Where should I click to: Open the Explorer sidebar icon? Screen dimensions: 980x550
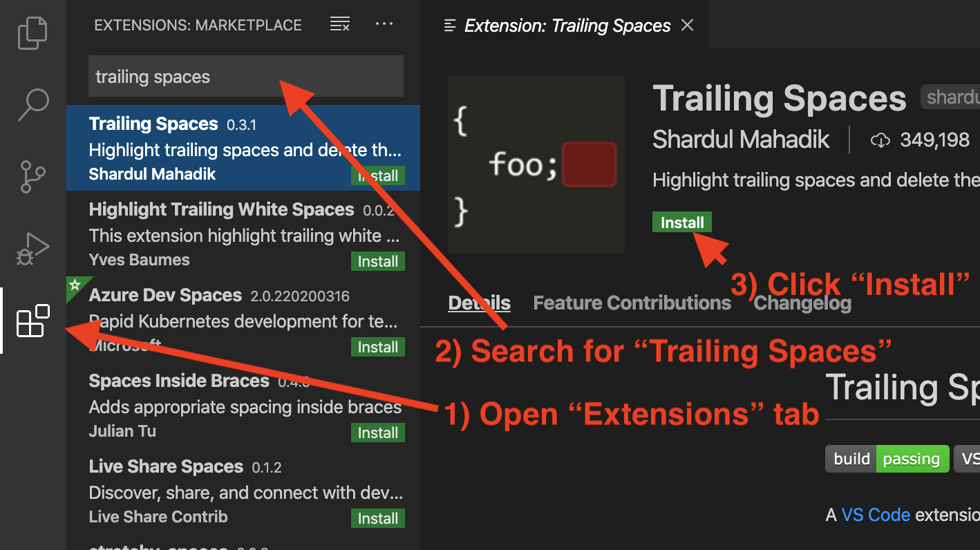coord(32,32)
